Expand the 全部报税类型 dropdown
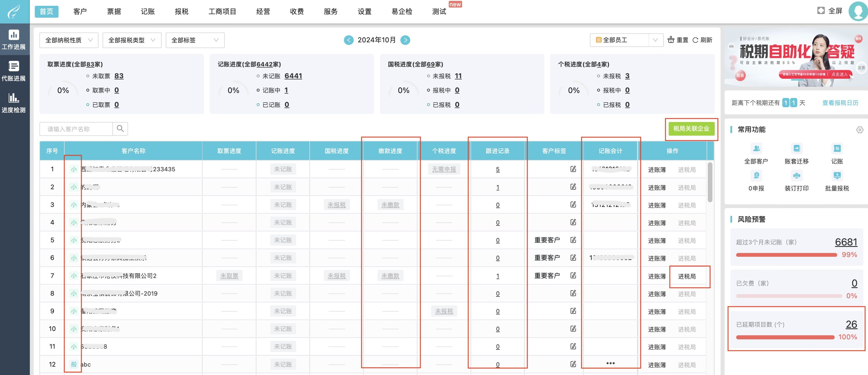The height and width of the screenshot is (375, 868). click(x=132, y=40)
